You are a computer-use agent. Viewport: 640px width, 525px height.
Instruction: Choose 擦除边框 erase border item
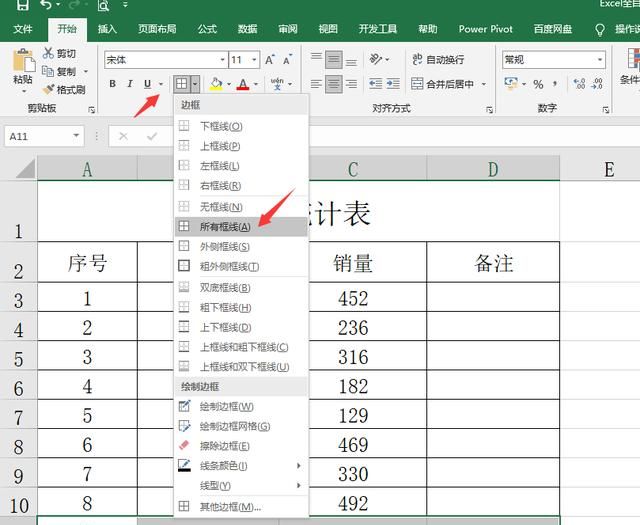tap(241, 446)
